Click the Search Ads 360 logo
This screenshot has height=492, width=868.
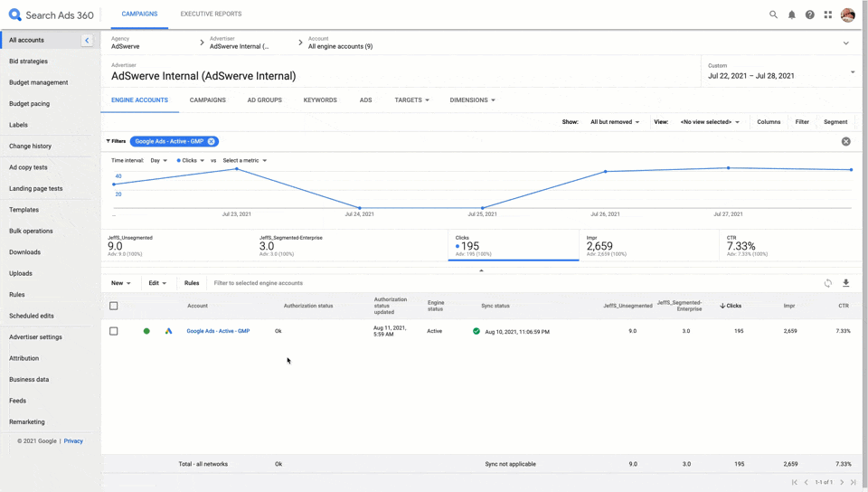click(52, 15)
